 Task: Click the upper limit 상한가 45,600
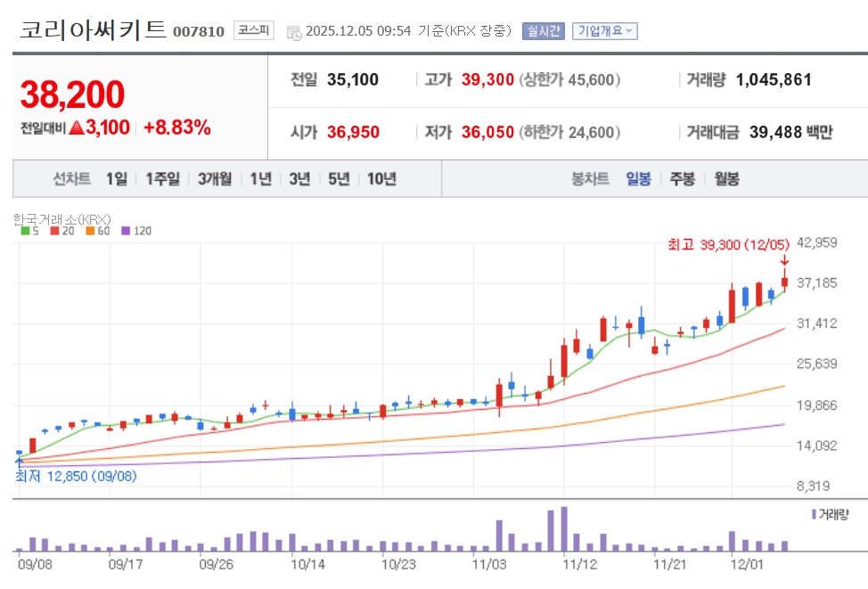point(569,79)
